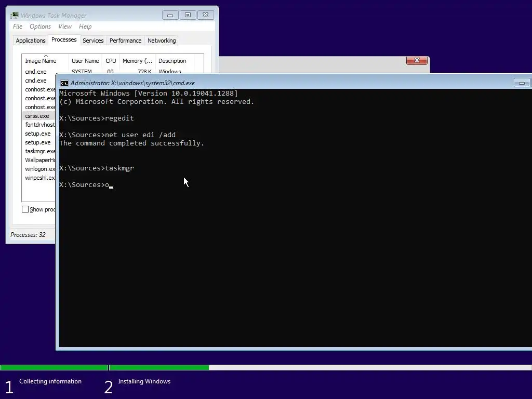Select the taskmgr.exe process row

[x=39, y=151]
